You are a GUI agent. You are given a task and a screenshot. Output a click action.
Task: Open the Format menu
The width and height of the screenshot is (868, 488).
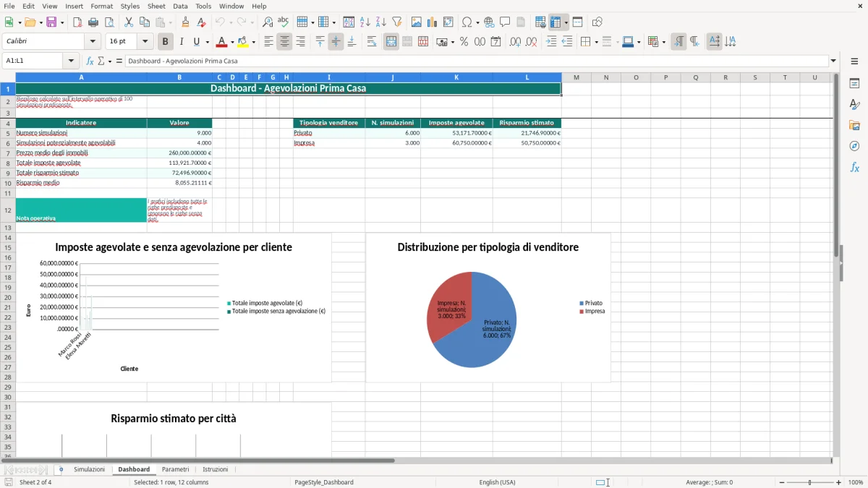click(x=101, y=6)
